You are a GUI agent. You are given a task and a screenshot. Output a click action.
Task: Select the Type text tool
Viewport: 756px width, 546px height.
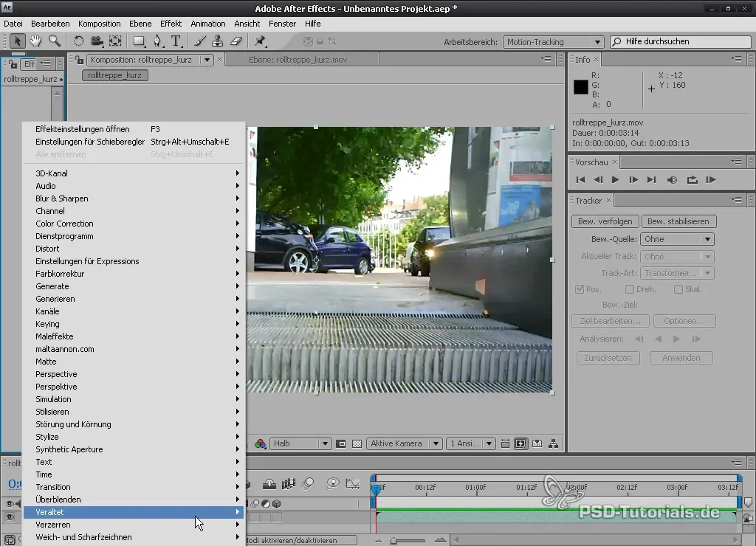(176, 41)
